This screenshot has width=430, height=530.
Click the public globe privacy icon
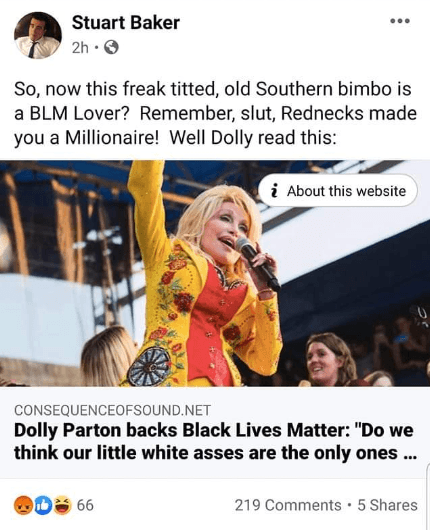tap(111, 48)
